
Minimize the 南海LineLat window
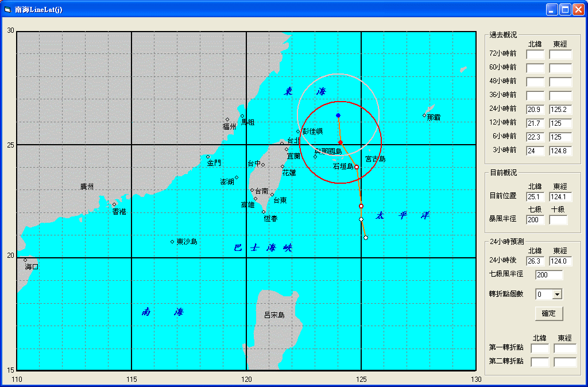pos(552,9)
